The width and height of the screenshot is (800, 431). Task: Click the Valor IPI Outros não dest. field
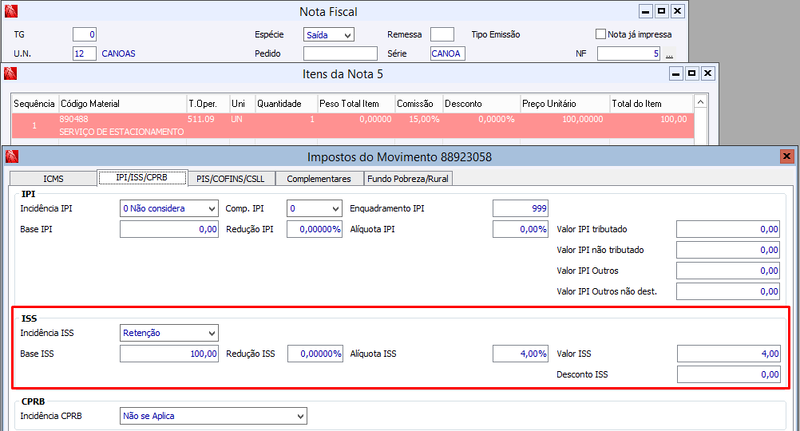[x=728, y=292]
